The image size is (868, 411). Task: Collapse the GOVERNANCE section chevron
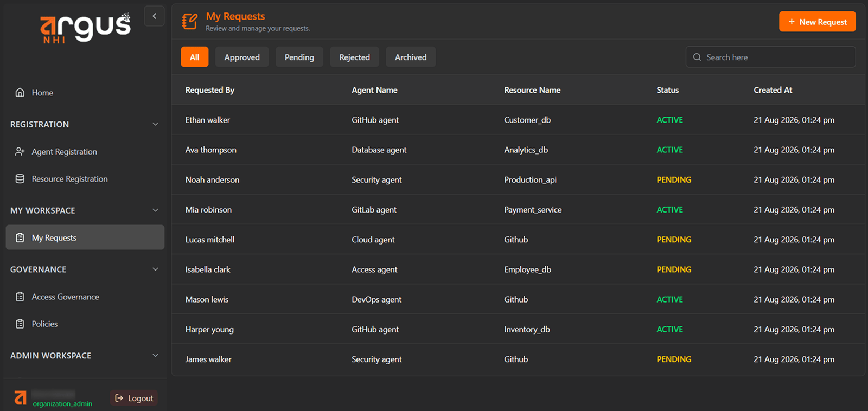(x=155, y=269)
